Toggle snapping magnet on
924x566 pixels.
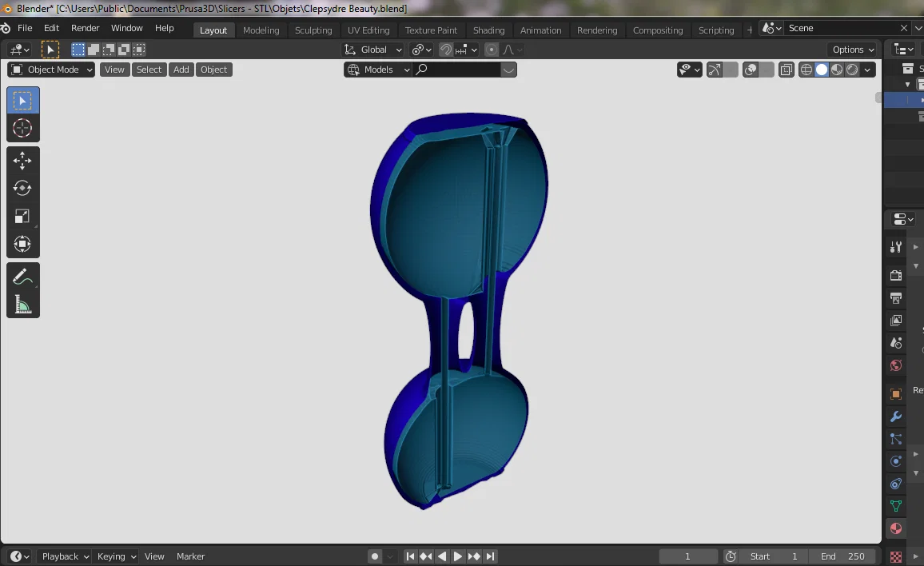point(446,50)
